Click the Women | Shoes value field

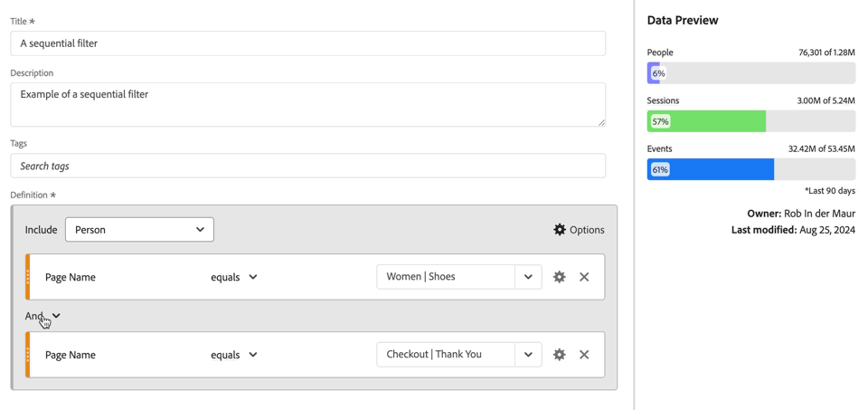coord(445,277)
